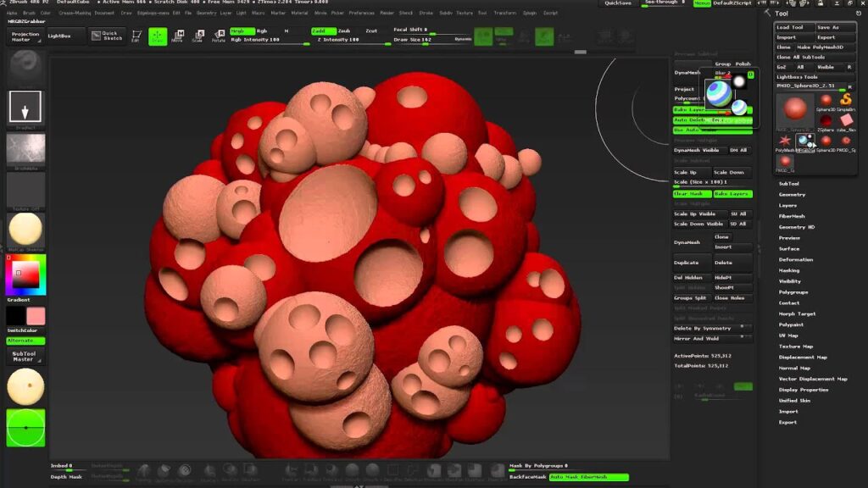Open the MatCap material sphere
This screenshot has height=488, width=868.
pyautogui.click(x=25, y=229)
